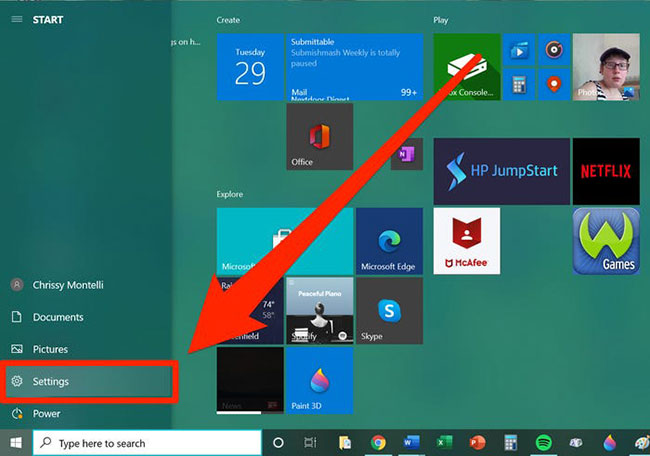Open the Chrissy Montelli account menu
Screen dimensions: 650x456
pos(57,285)
